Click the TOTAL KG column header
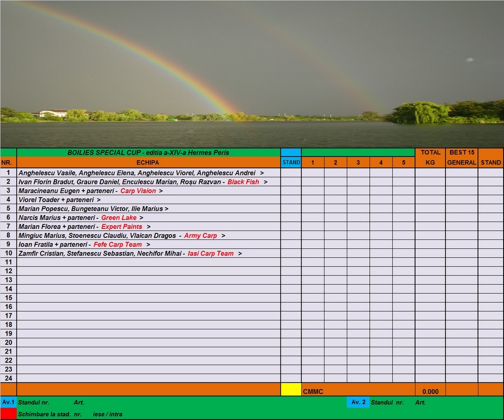The height and width of the screenshot is (420, 504). pos(430,157)
